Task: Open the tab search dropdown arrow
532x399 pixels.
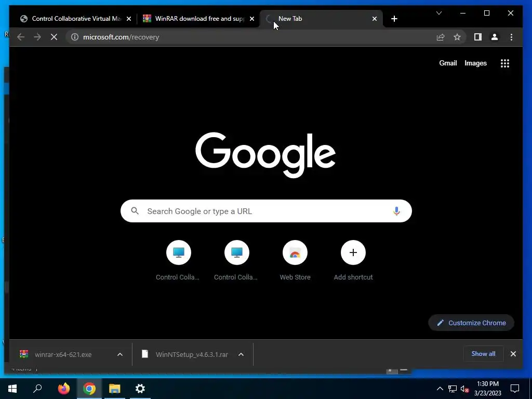Action: [x=438, y=13]
